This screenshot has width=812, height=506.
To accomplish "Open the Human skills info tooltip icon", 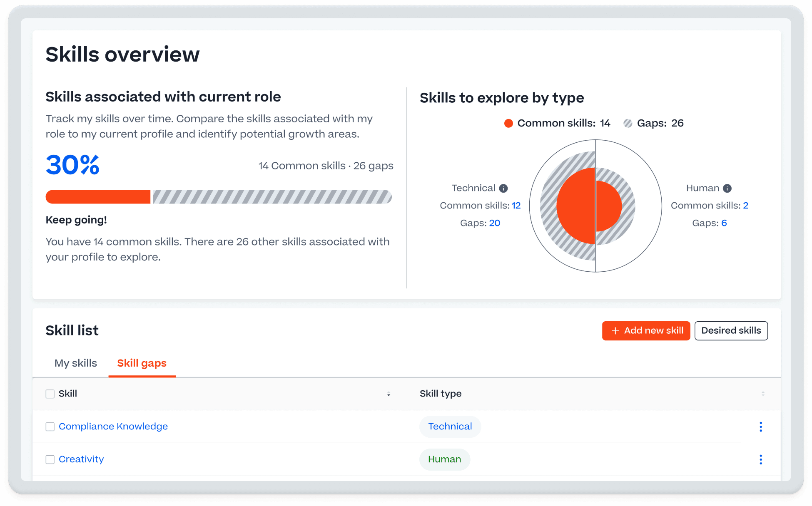I will 727,188.
